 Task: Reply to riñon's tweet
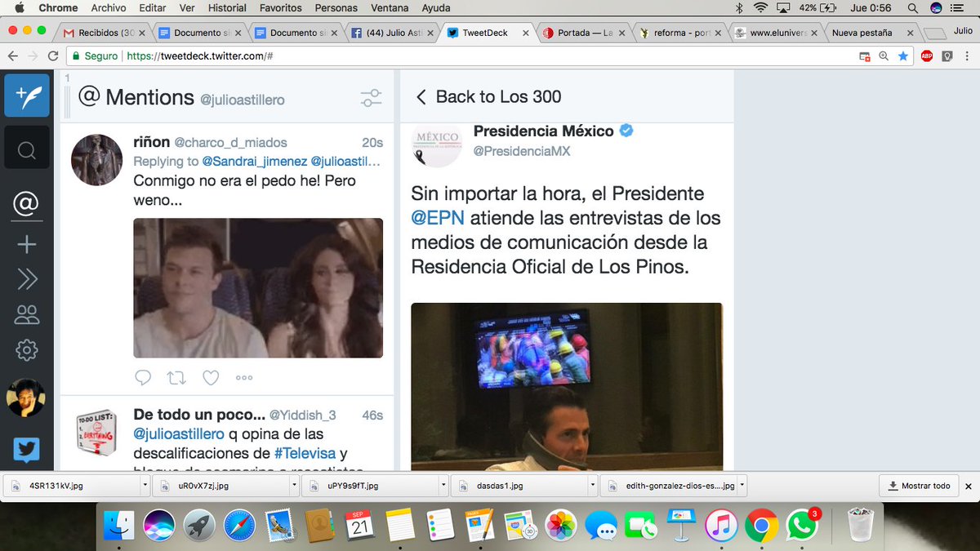coord(144,377)
